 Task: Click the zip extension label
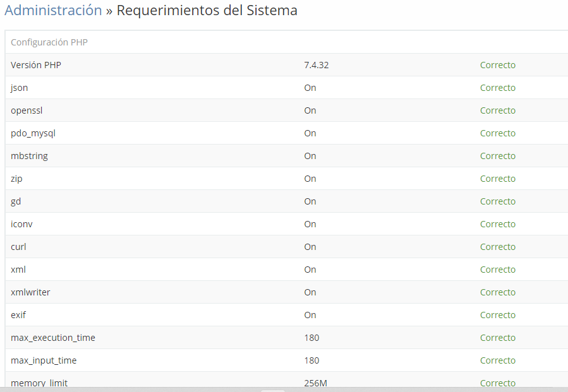coord(16,179)
